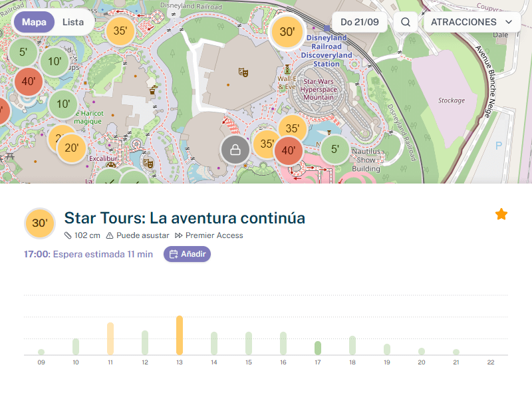Open the 35' wait marker above Excalibur area
Image resolution: width=532 pixels, height=399 pixels.
coord(120,30)
